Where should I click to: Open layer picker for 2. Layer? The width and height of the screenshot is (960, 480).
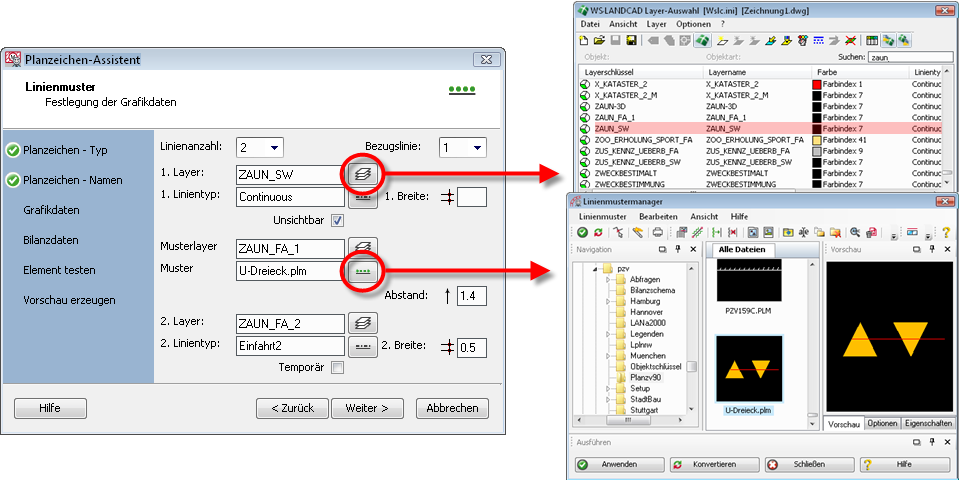point(361,322)
